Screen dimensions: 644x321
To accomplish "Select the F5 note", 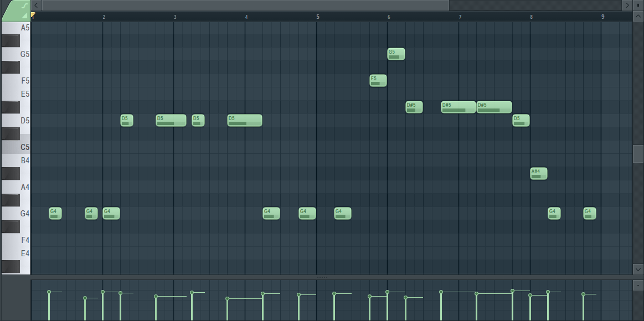I will coord(378,81).
